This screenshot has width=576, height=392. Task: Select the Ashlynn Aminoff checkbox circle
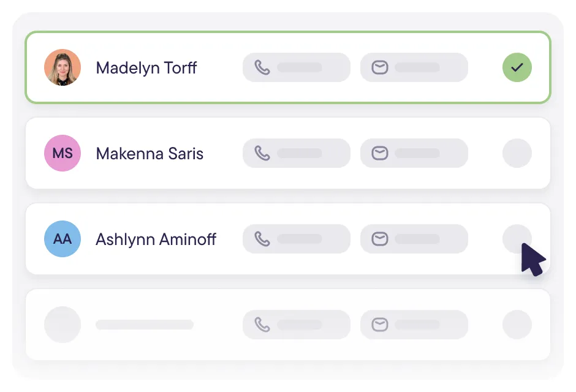pyautogui.click(x=517, y=239)
